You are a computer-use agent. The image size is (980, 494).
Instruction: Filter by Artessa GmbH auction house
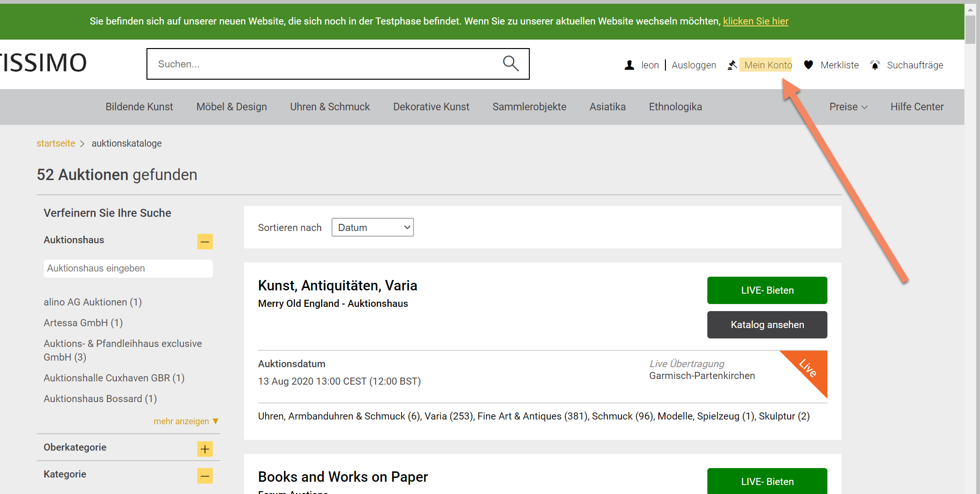[x=83, y=323]
